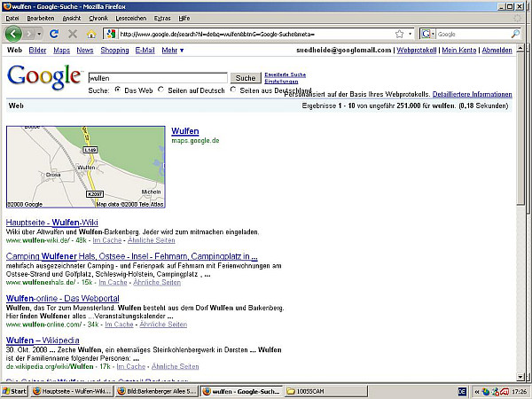Click in the Google search text field
Viewport: 532px width, 399px height.
(x=158, y=78)
